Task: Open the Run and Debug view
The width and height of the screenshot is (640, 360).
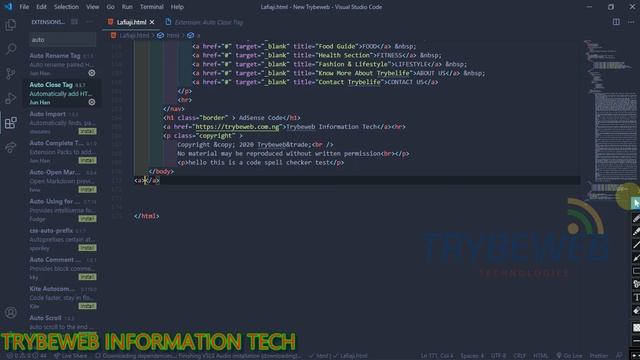Action: tap(11, 98)
